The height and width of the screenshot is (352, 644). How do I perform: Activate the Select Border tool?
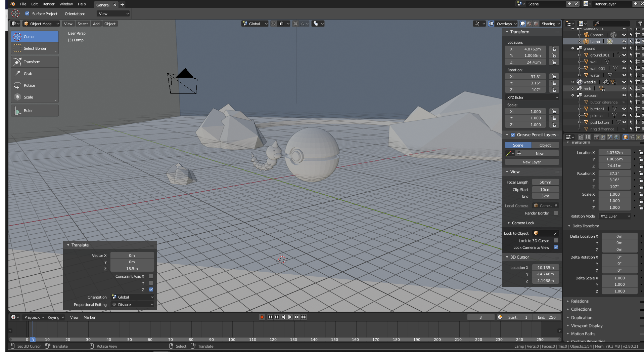click(x=35, y=48)
